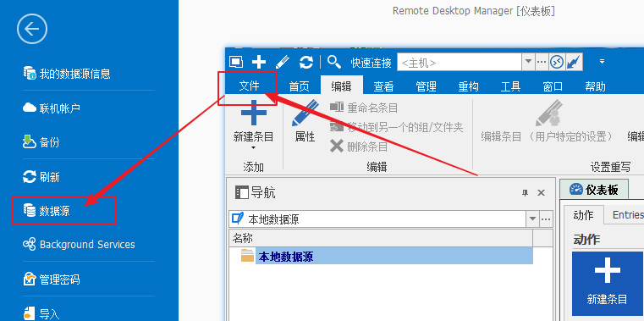Viewport: 644px width, 321px height.
Task: Switch to the 工具 ribbon tab
Action: [x=511, y=86]
